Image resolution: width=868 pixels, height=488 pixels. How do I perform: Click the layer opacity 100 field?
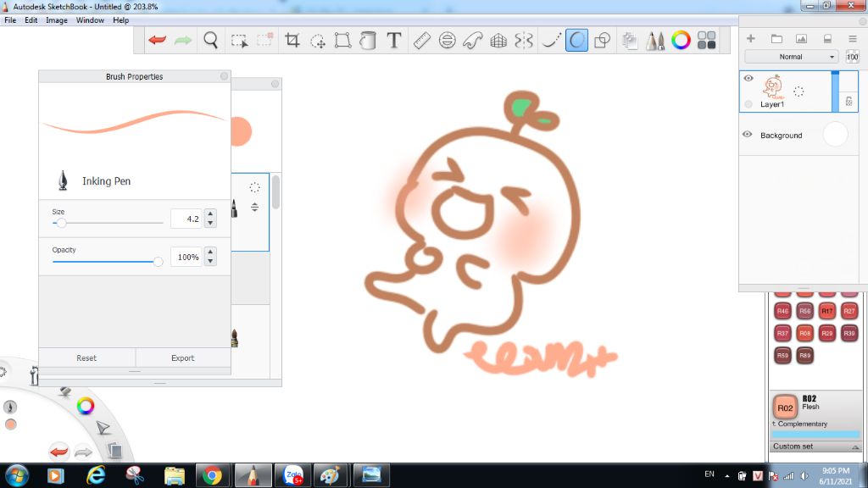click(852, 57)
